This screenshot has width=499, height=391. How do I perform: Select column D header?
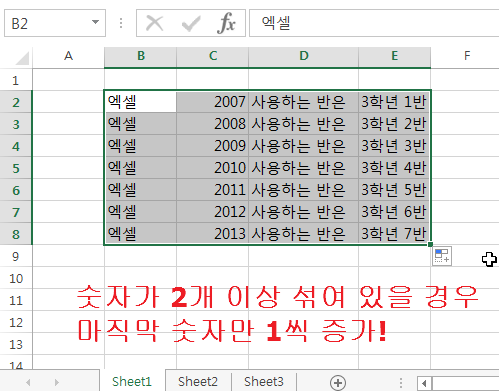click(304, 56)
